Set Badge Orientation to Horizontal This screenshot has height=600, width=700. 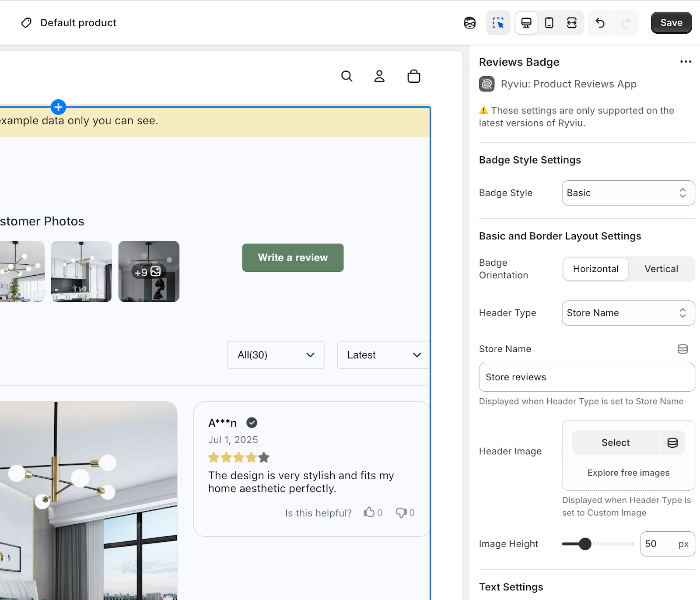tap(595, 269)
